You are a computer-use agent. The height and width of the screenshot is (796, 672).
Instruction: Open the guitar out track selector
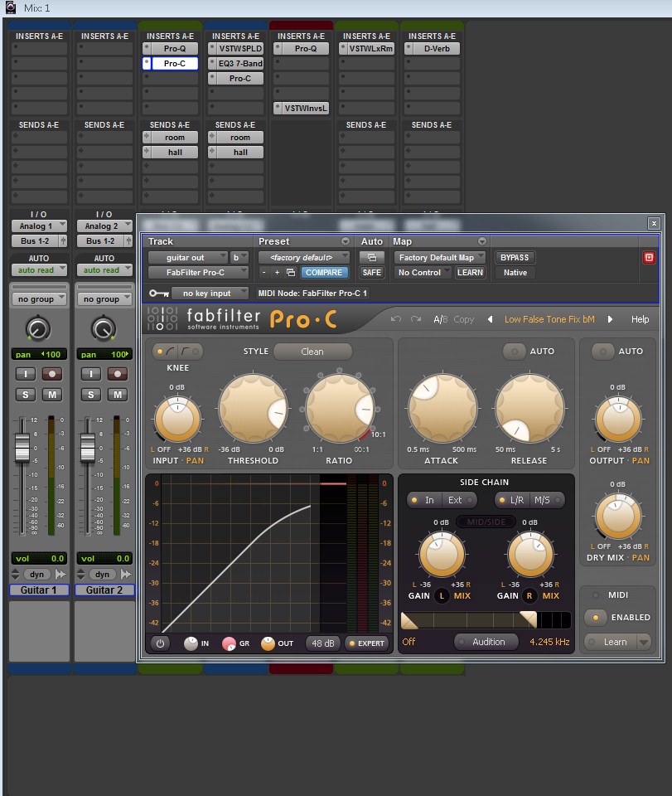pos(187,257)
